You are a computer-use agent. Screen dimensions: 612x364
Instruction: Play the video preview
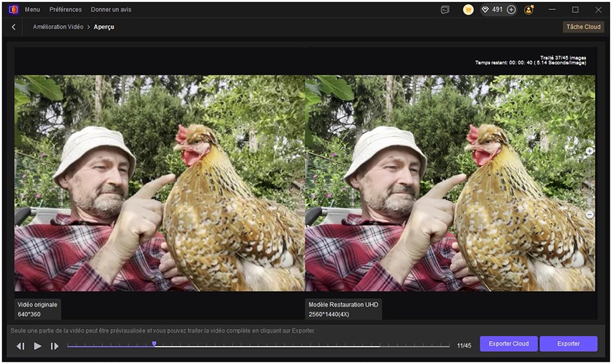click(37, 346)
